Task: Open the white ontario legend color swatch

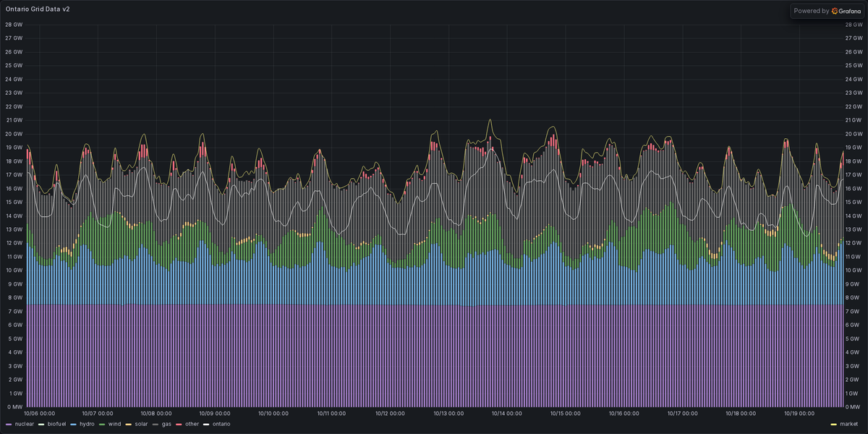Action: (206, 424)
